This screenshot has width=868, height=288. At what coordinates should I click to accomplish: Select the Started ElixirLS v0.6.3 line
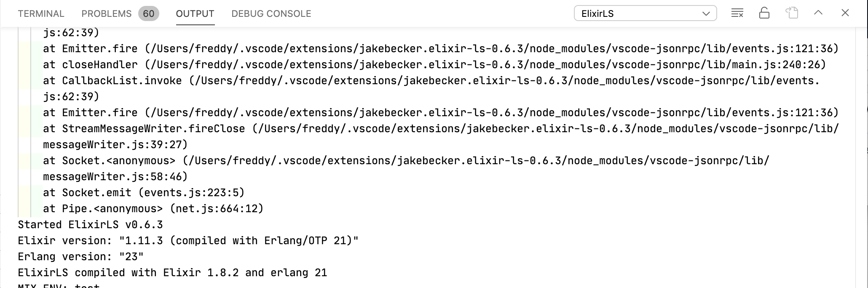pyautogui.click(x=89, y=224)
